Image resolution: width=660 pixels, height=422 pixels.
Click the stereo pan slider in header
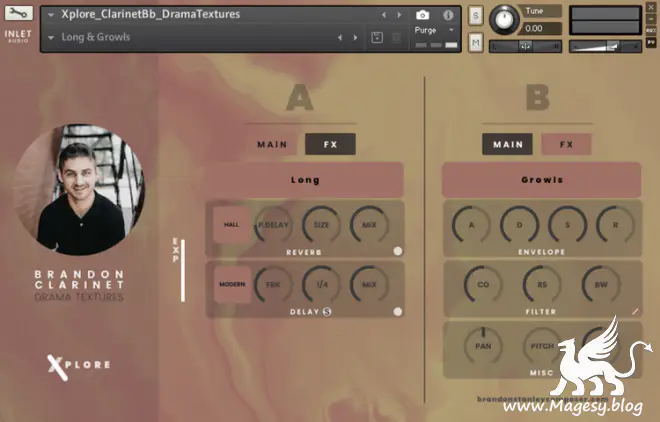525,46
